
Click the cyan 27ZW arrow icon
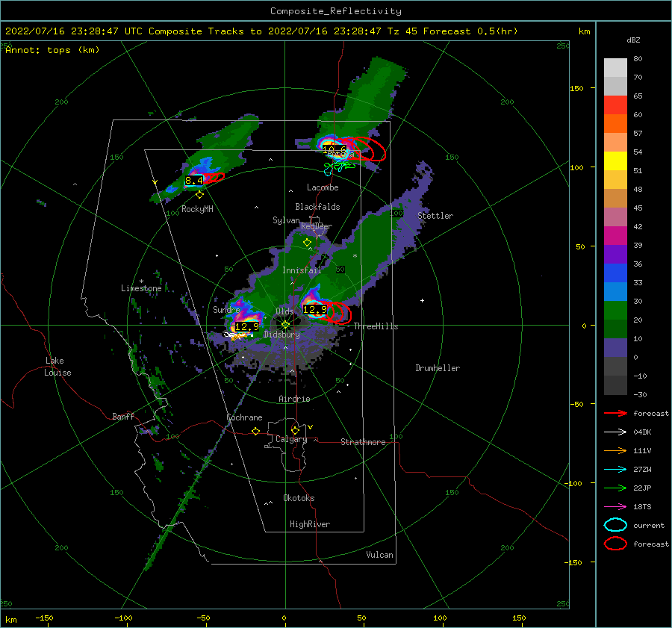615,470
